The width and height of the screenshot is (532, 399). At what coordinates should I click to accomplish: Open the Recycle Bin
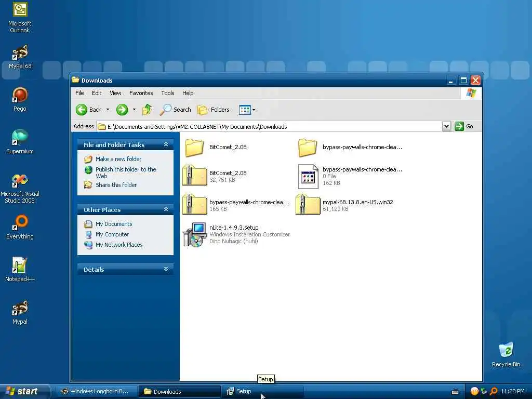click(506, 354)
